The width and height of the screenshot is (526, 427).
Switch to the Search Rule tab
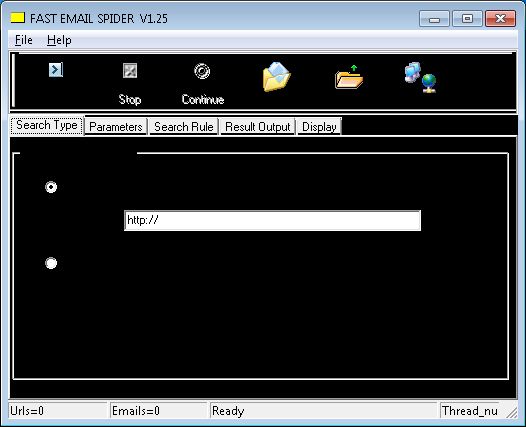[x=183, y=127]
